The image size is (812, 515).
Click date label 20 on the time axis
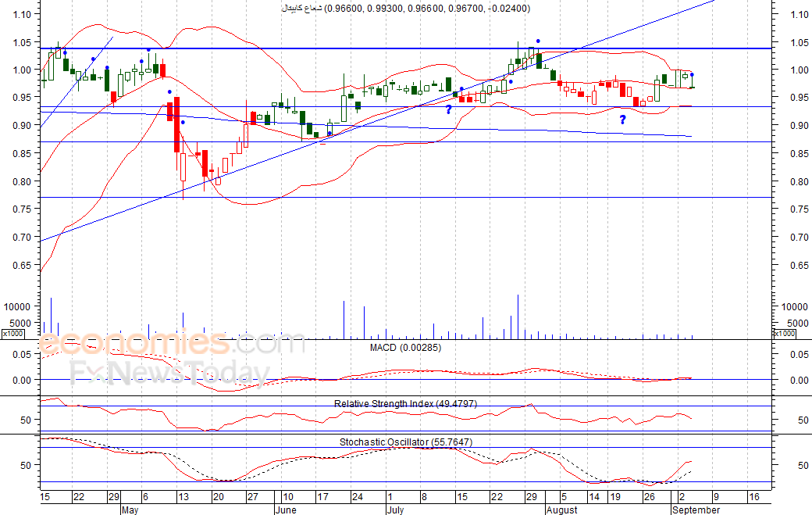[218, 497]
